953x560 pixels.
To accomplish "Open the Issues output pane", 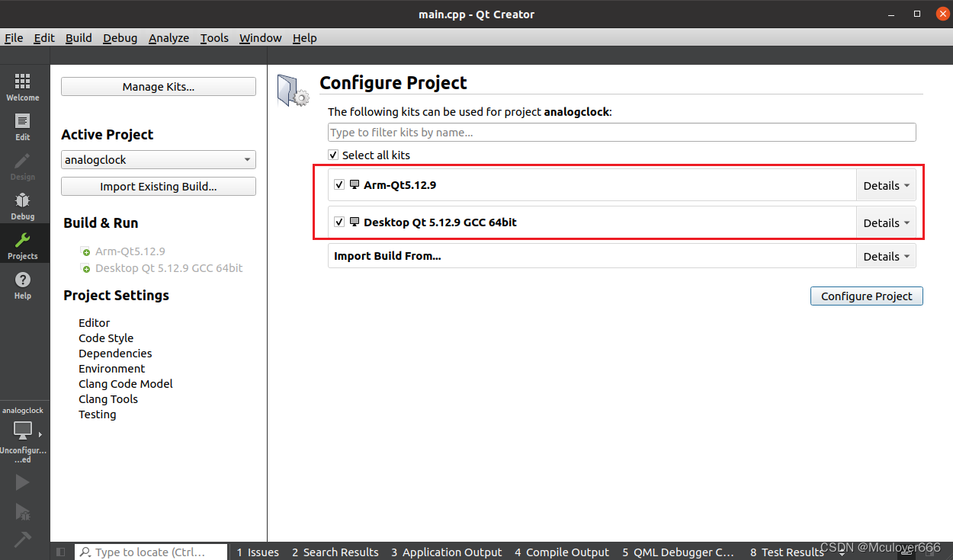I will 257,552.
